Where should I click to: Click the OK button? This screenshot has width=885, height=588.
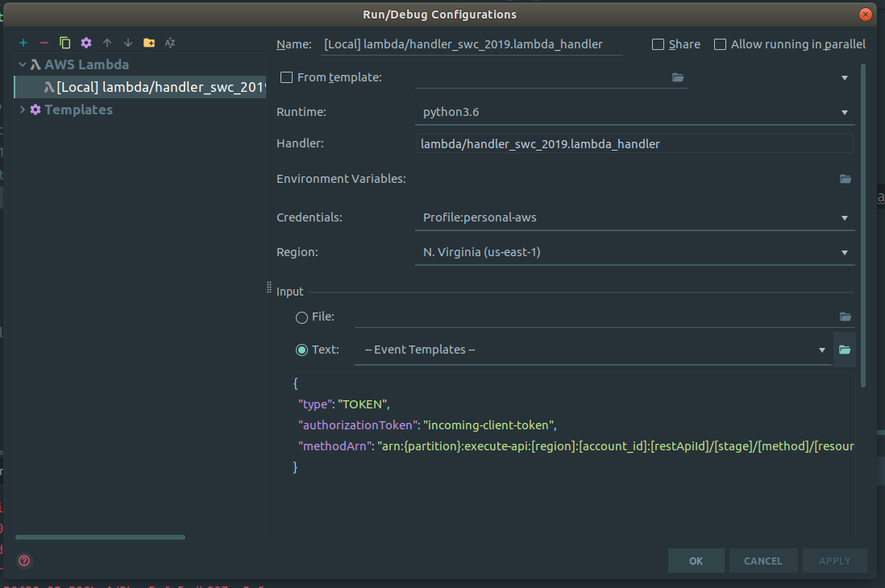pyautogui.click(x=696, y=561)
